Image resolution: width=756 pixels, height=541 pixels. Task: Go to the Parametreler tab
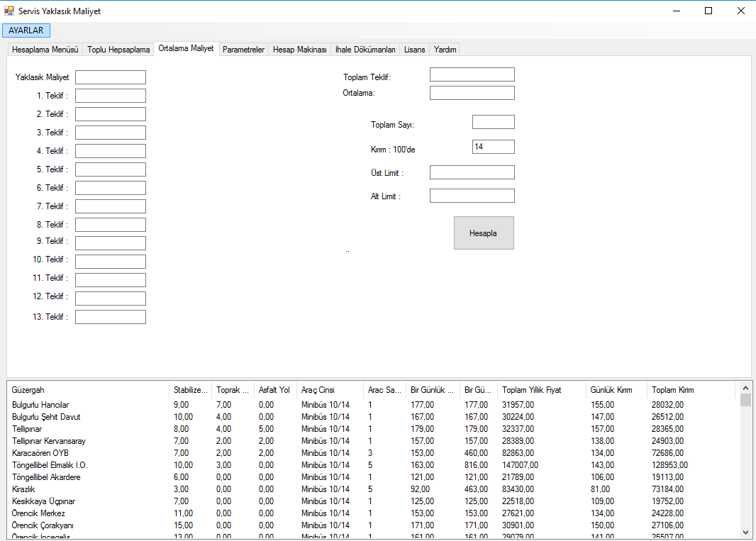(243, 50)
